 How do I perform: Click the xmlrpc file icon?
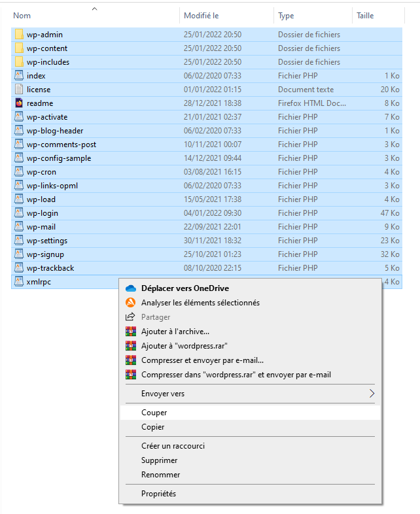pyautogui.click(x=19, y=282)
